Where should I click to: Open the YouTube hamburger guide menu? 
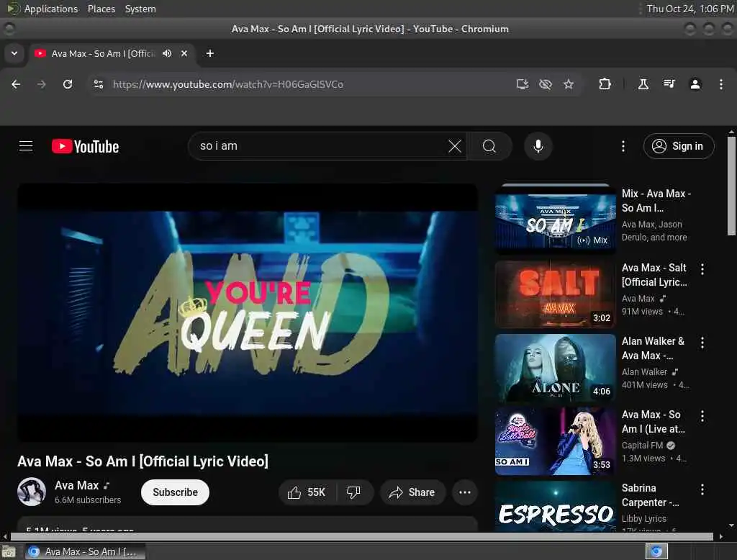pyautogui.click(x=26, y=146)
